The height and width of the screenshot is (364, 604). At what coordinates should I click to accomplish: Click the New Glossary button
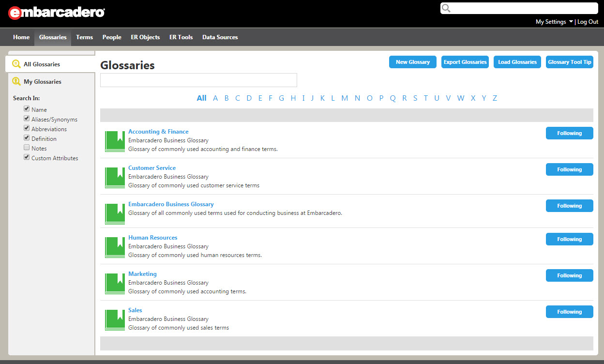[x=413, y=62]
